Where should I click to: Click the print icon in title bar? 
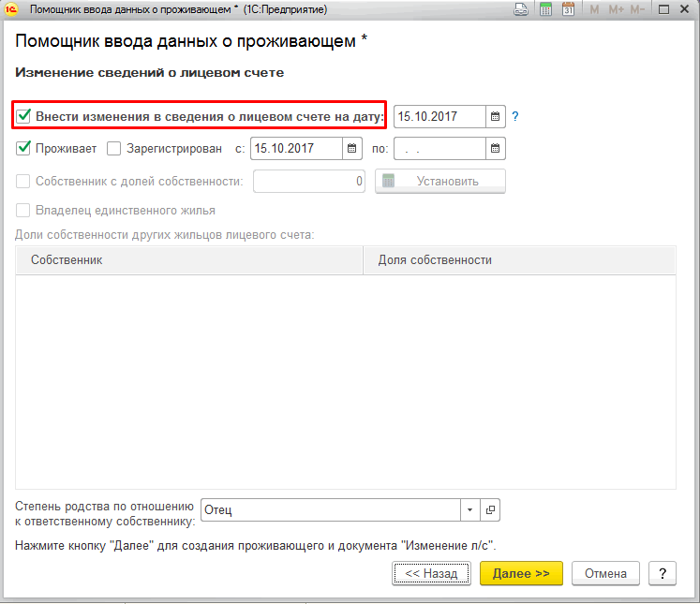click(521, 9)
